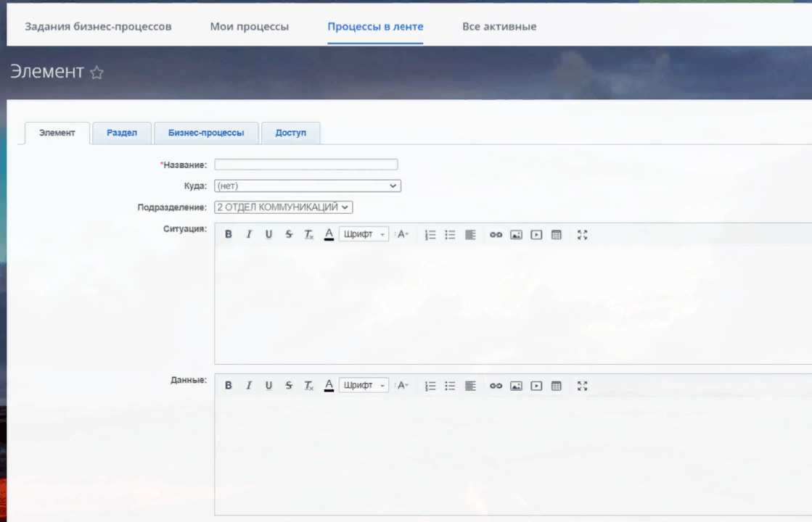812x522 pixels.
Task: Toggle Underline in the Данные editor
Action: tap(268, 386)
